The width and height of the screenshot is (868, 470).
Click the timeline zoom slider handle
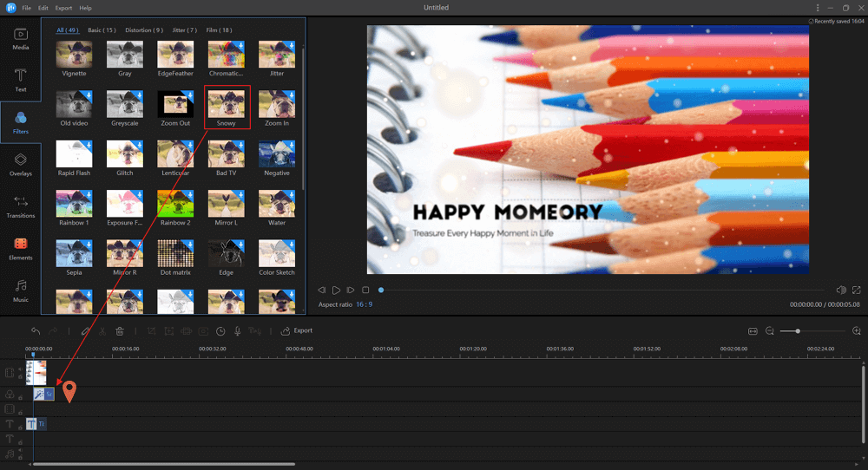(798, 331)
